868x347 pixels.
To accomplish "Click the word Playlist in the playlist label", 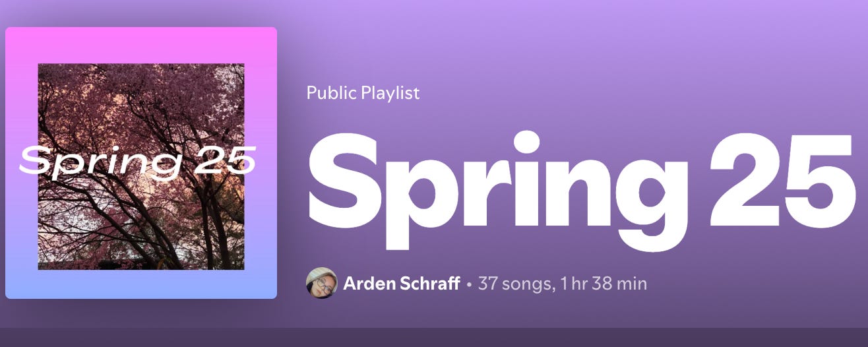I will (x=390, y=93).
